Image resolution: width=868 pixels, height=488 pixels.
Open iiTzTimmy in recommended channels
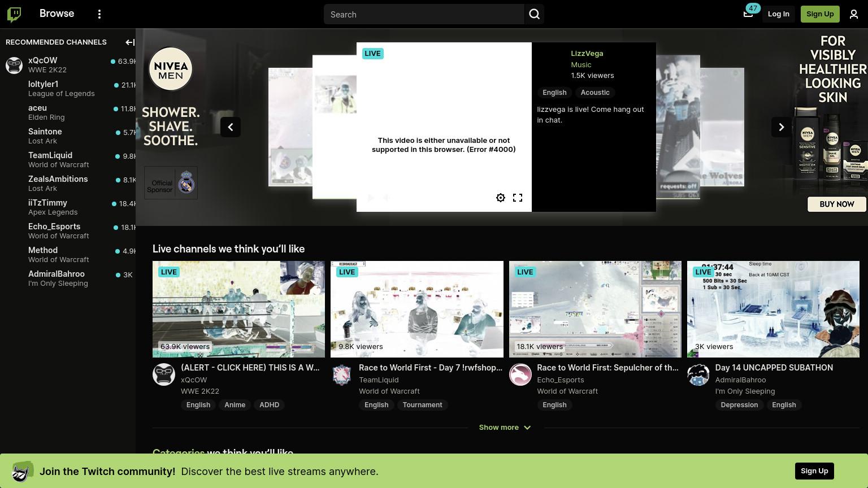click(x=68, y=207)
